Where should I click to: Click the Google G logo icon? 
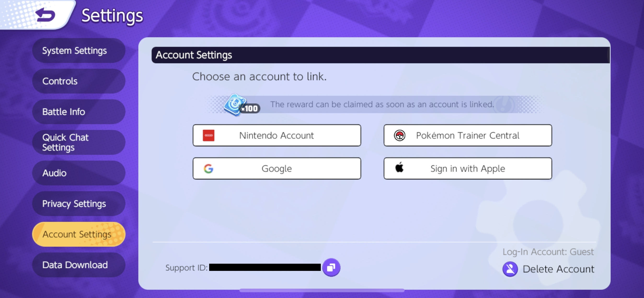tap(208, 168)
